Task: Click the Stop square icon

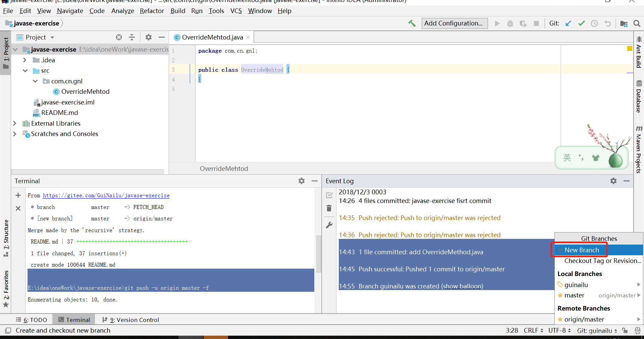Action: pyautogui.click(x=536, y=23)
